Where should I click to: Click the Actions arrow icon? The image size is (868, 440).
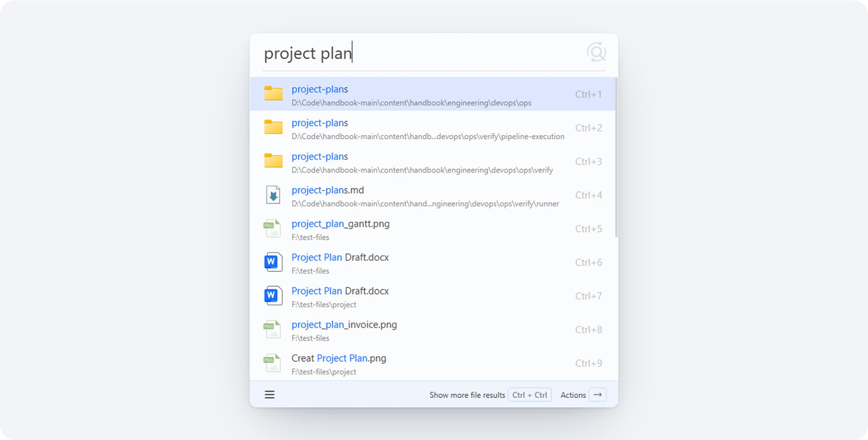tap(598, 395)
